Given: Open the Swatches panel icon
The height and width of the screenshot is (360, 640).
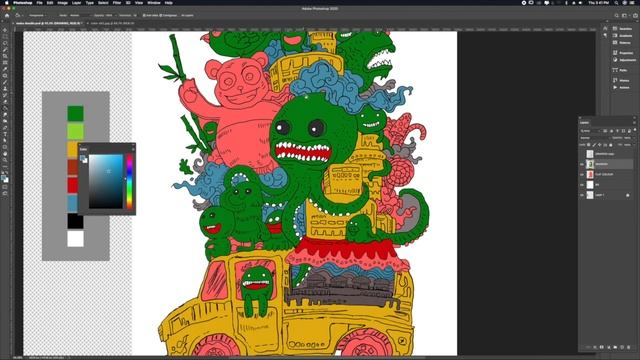Looking at the screenshot, I should [x=615, y=29].
